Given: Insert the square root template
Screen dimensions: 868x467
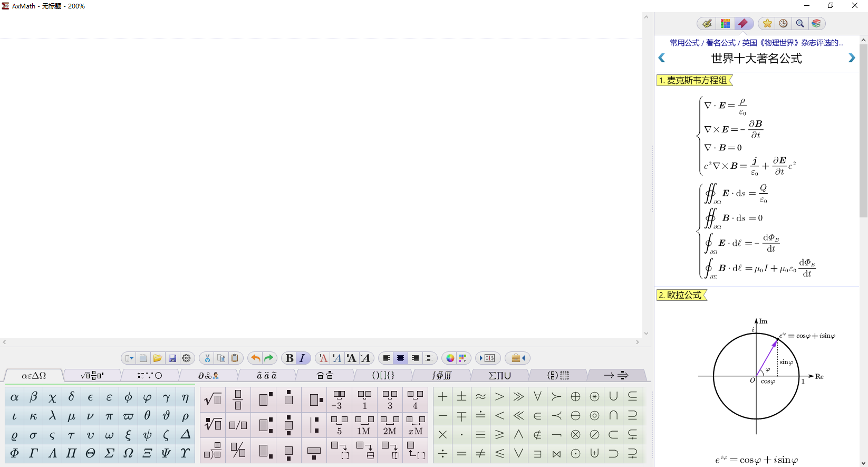Looking at the screenshot, I should pos(213,399).
